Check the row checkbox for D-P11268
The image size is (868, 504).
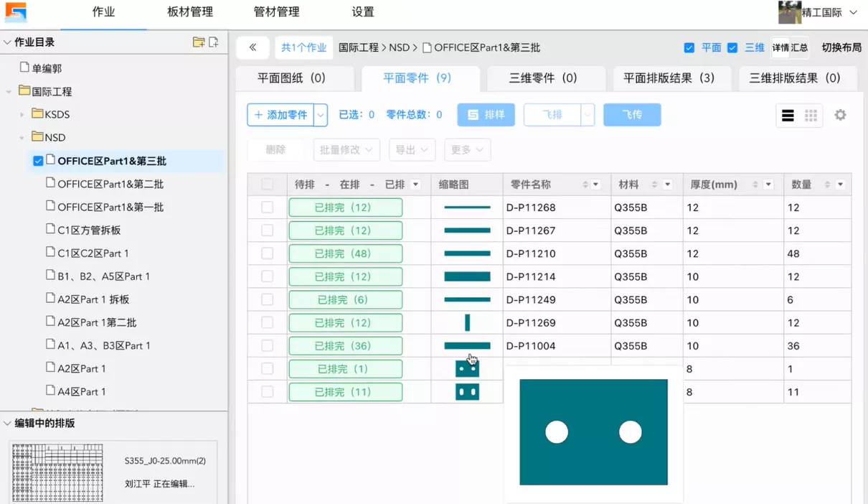pyautogui.click(x=267, y=207)
